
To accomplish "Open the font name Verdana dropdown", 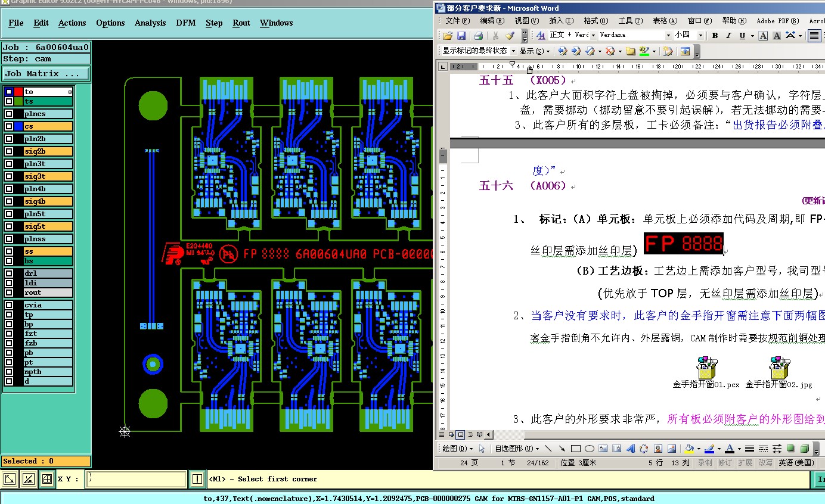I will pyautogui.click(x=668, y=36).
